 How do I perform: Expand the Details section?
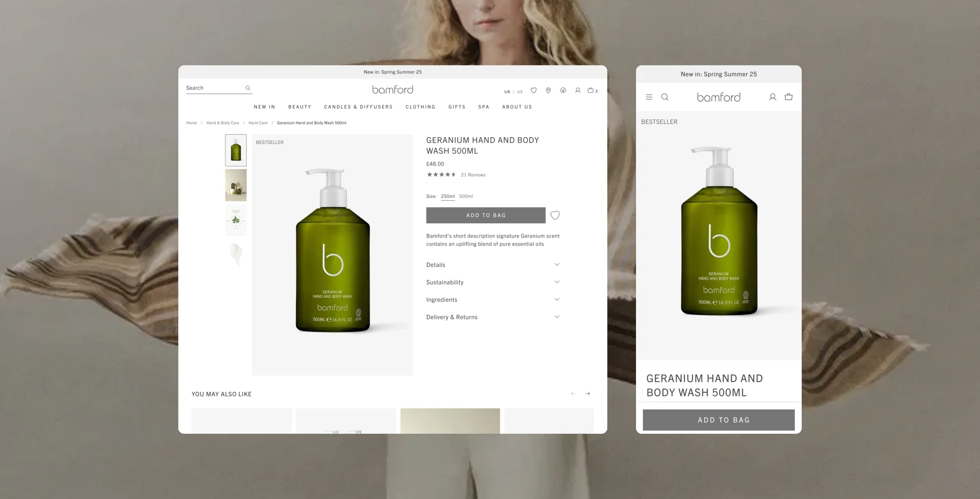click(x=493, y=264)
